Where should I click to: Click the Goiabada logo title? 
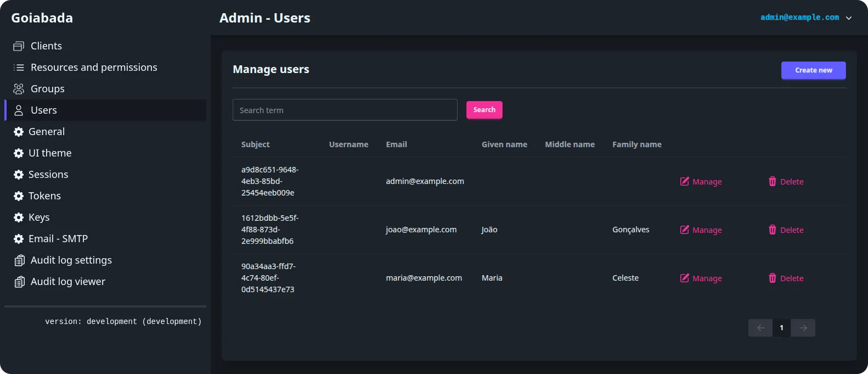[x=42, y=18]
